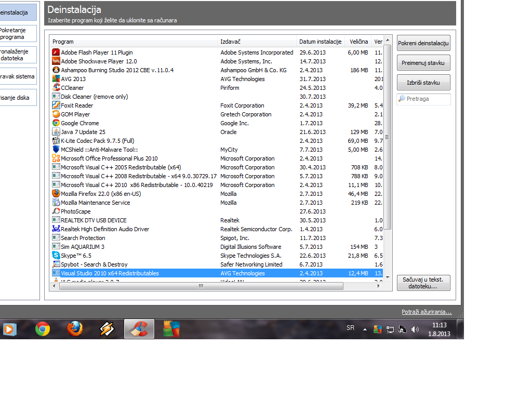Click the Skype 6.5 icon in list
Viewport: 532px width, 399px height.
click(x=56, y=255)
